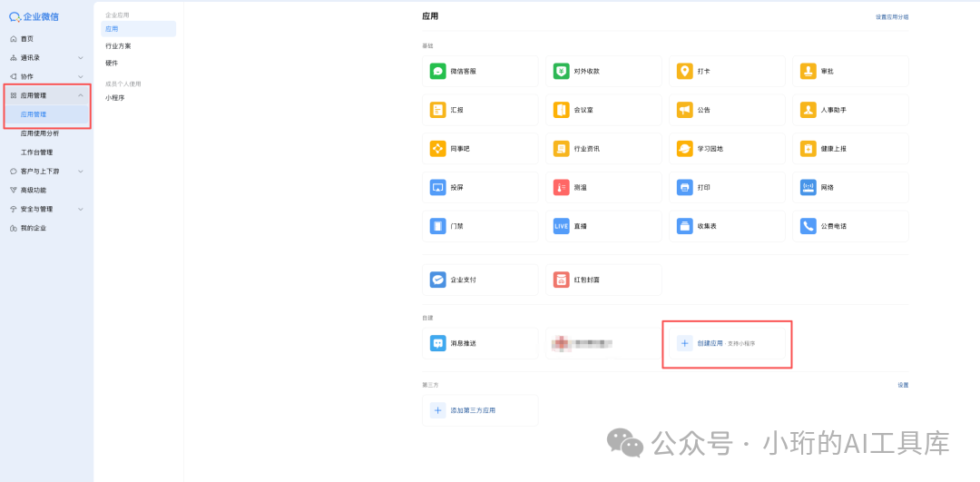The width and height of the screenshot is (980, 482).
Task: Click 设置 link beside 第三方 section
Action: [x=903, y=385]
